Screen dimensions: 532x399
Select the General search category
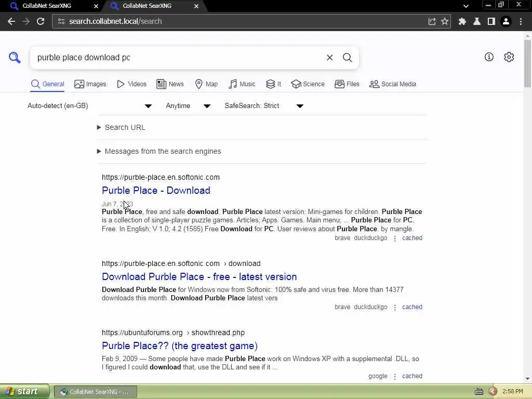point(47,84)
